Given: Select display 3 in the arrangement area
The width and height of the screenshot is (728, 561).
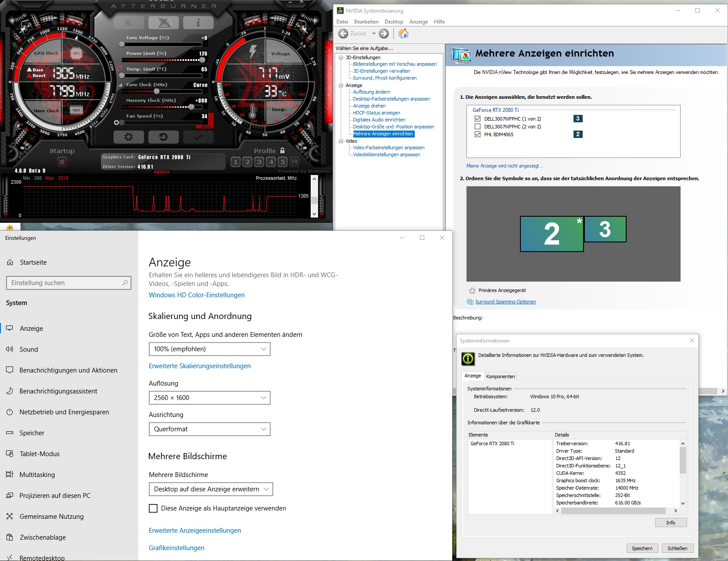Looking at the screenshot, I should click(605, 229).
